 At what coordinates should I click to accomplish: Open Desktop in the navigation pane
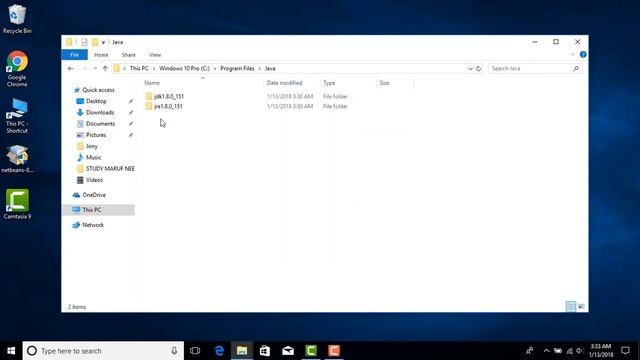[96, 101]
